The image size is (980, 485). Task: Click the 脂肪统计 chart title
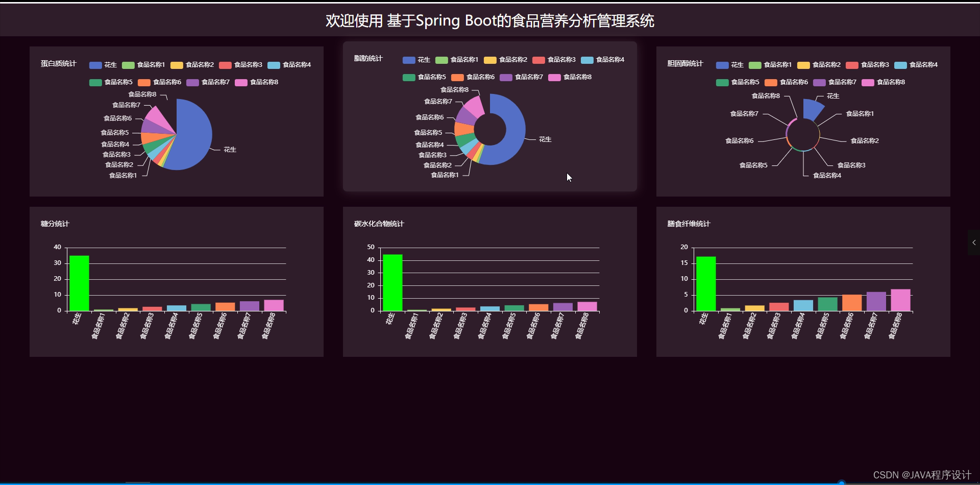click(368, 59)
